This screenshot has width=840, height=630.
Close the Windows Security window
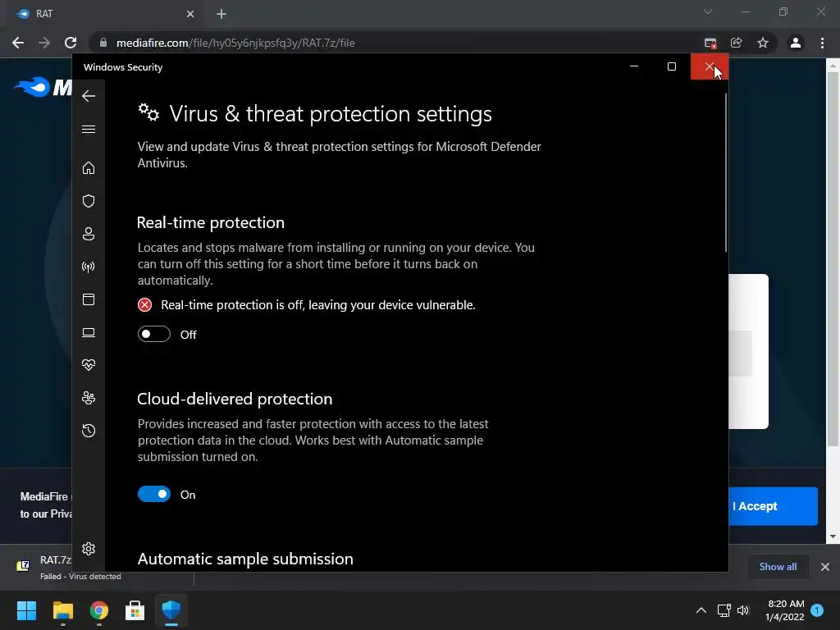(710, 66)
